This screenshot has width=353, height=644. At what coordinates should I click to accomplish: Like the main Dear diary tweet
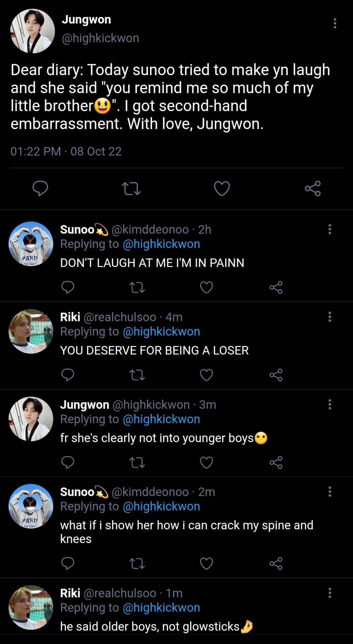222,188
